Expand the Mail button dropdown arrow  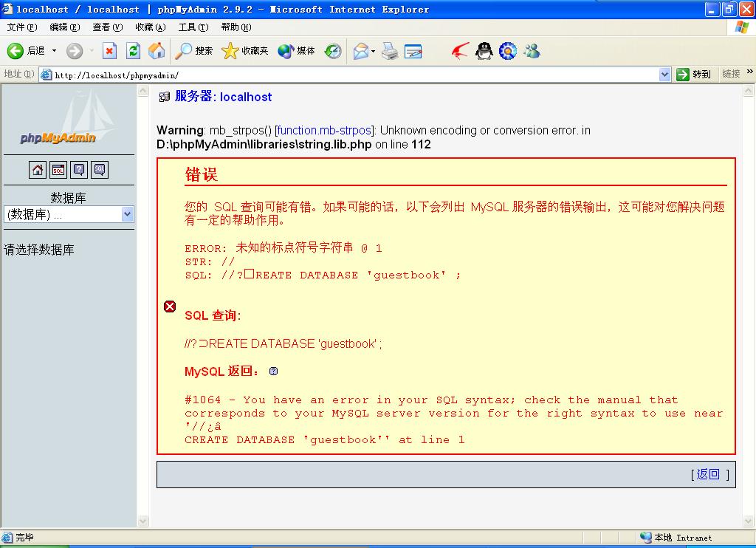click(373, 51)
